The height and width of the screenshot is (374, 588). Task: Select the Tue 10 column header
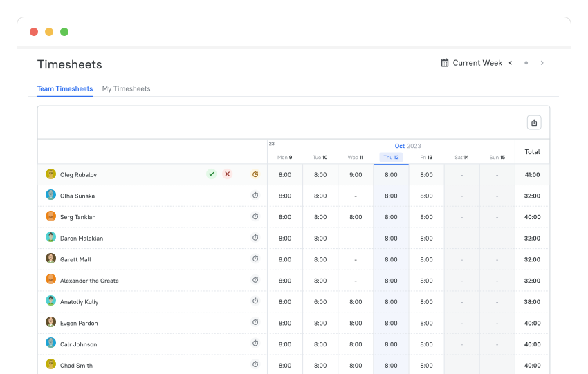(320, 158)
